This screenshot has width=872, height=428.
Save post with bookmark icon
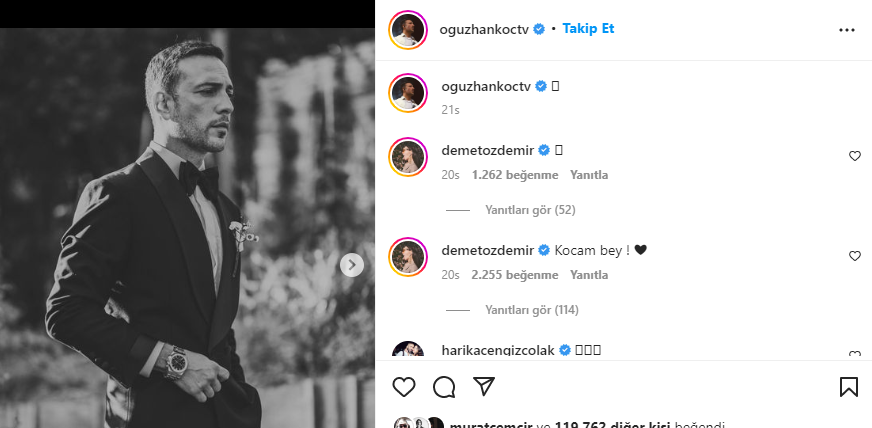pos(849,387)
